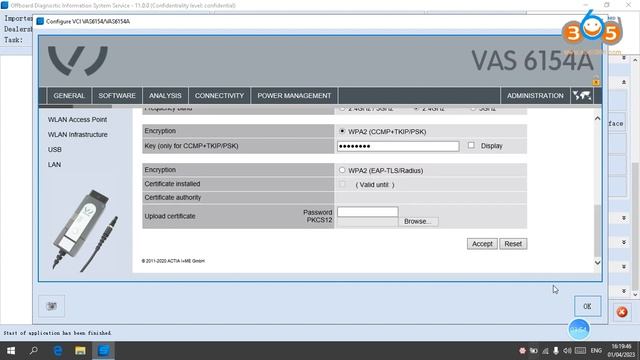Open the ADMINISTRATION tab
Image resolution: width=640 pixels, height=360 pixels.
tap(535, 96)
